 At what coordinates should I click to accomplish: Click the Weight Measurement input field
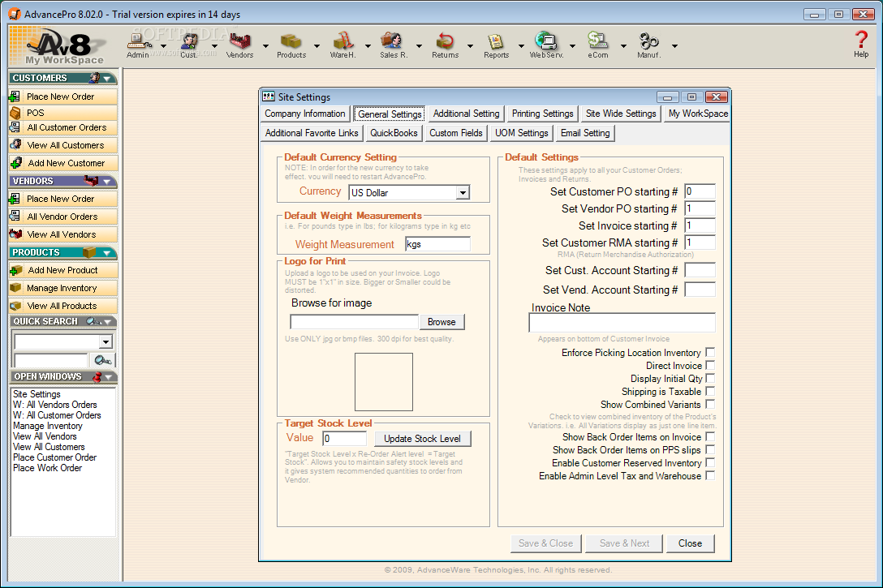437,244
